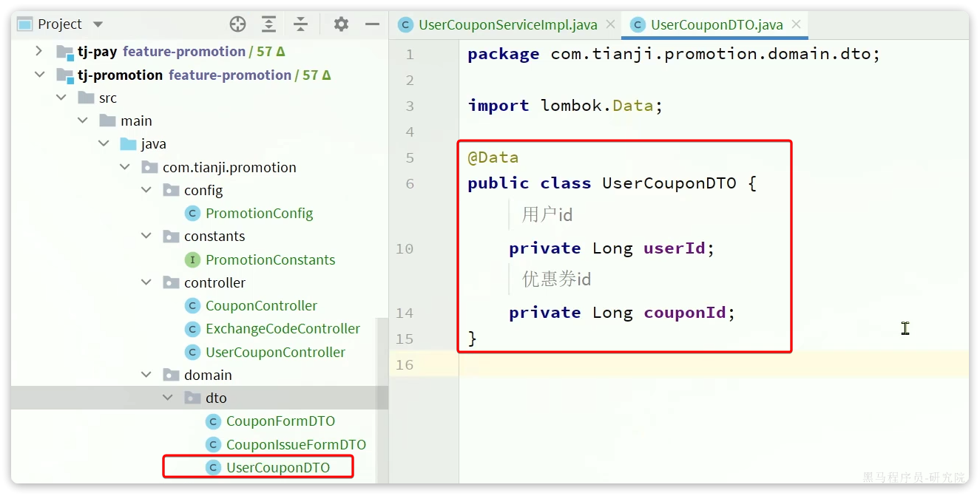Screen dimensions: 980x496
Task: Collapse the tj-promotion module
Action: point(38,75)
